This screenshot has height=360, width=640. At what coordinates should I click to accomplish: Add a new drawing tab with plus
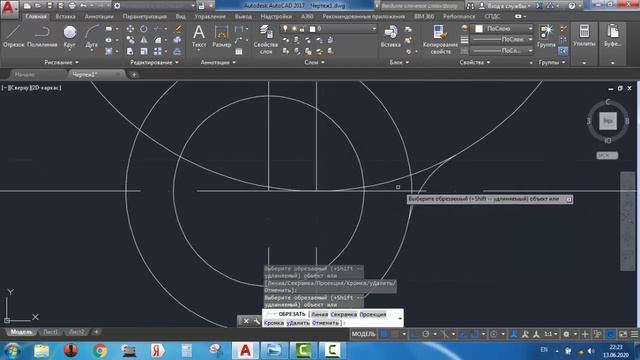pyautogui.click(x=134, y=74)
